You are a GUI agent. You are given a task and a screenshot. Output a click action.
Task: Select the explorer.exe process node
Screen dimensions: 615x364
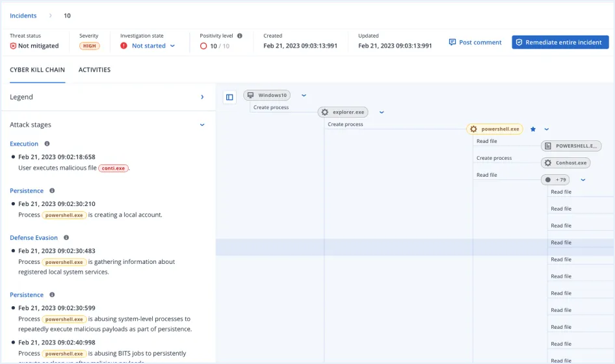click(x=343, y=112)
